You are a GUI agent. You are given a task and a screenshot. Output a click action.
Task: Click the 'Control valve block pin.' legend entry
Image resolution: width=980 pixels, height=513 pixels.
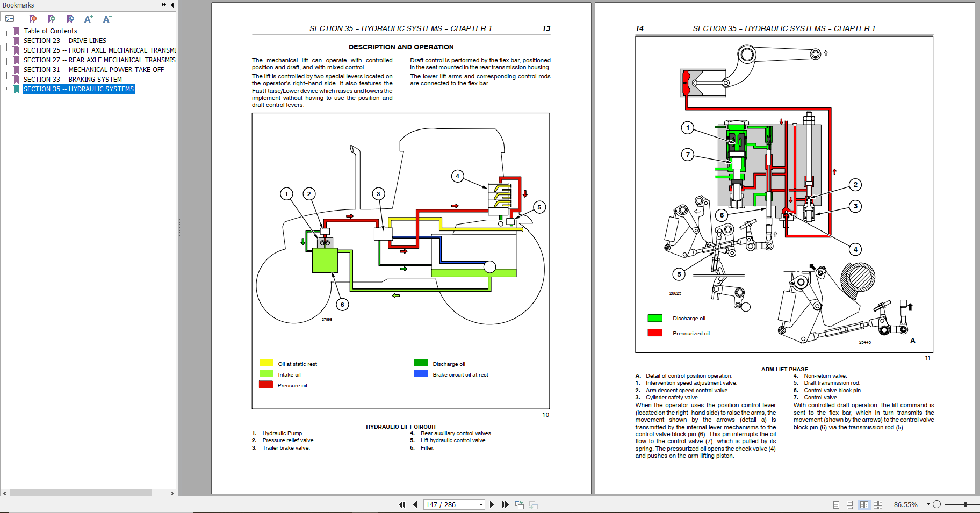[833, 391]
